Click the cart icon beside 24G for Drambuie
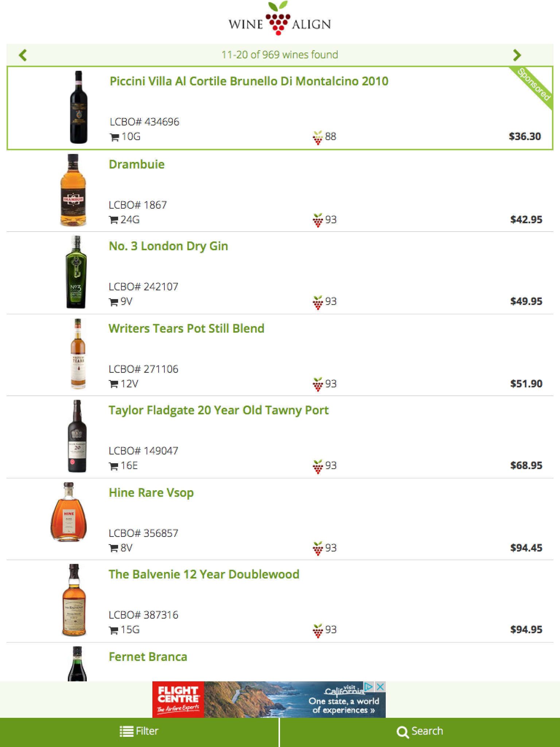The width and height of the screenshot is (560, 747). pos(114,220)
